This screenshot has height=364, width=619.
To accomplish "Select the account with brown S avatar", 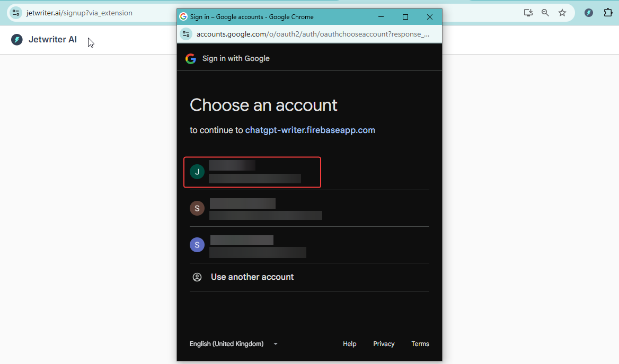I will click(x=309, y=208).
